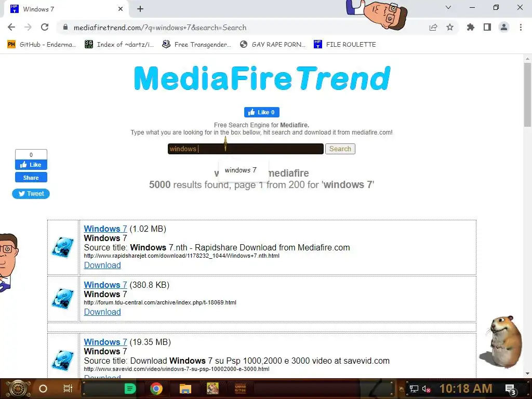Open the Chrome extensions puzzle icon
This screenshot has width=532, height=399.
point(471,27)
